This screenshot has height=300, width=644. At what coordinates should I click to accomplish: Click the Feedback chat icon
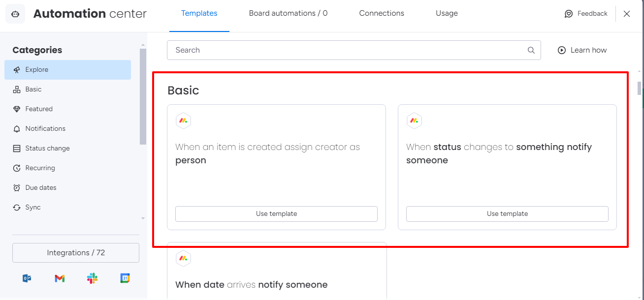569,14
